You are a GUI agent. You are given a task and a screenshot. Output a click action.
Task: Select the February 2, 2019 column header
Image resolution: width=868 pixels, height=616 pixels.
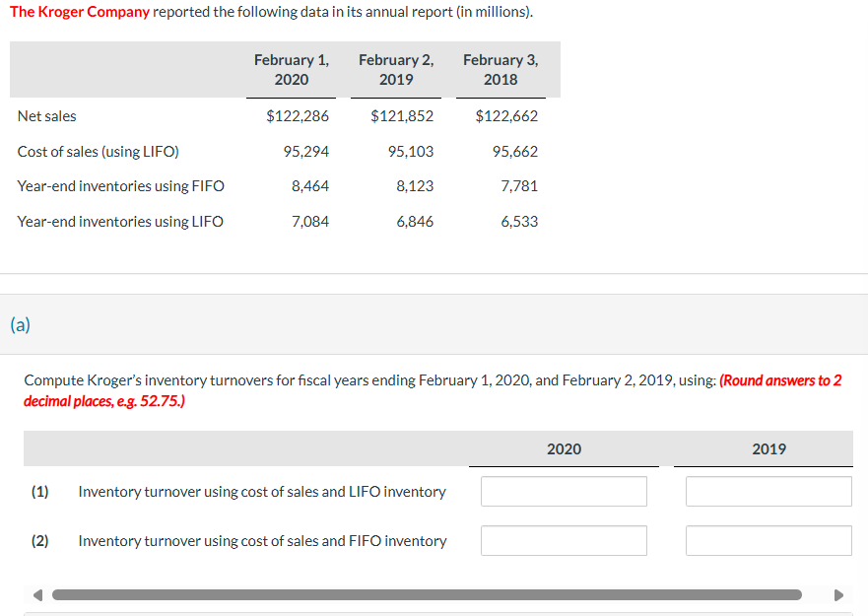click(x=396, y=69)
